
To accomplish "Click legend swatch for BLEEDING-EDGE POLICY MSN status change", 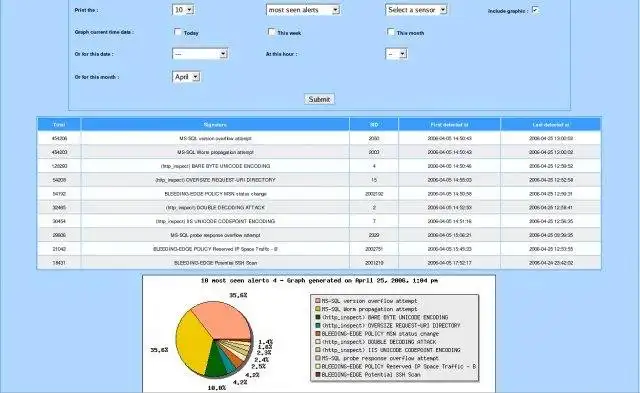I will [x=318, y=333].
